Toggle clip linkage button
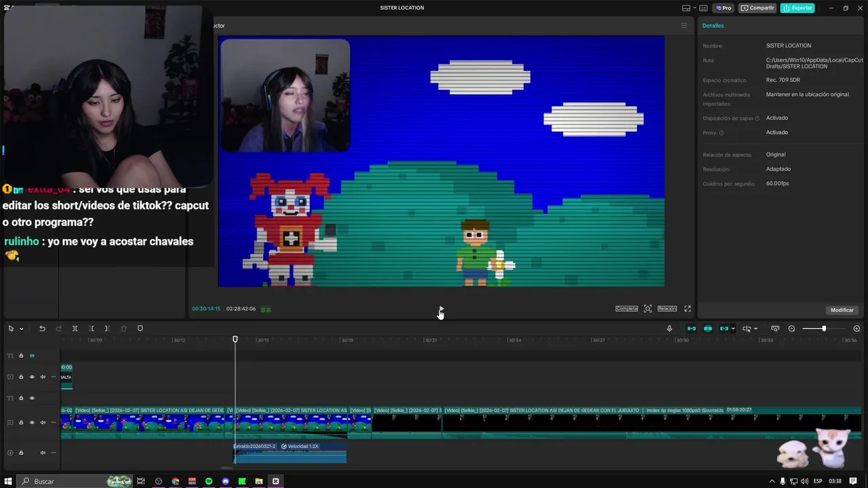Image resolution: width=868 pixels, height=488 pixels. (x=724, y=329)
